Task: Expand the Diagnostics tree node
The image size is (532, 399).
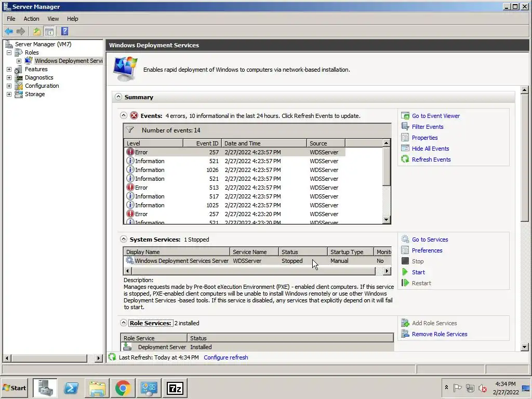Action: (9, 78)
